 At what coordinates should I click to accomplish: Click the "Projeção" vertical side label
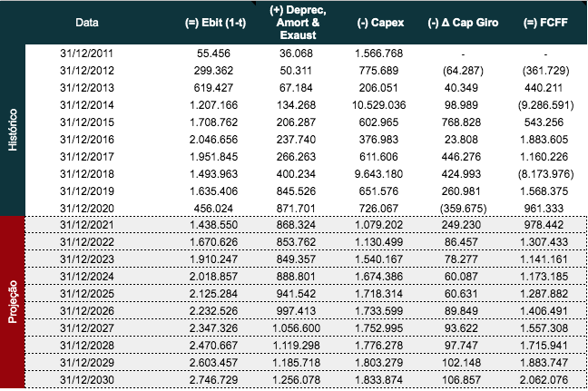[x=13, y=303]
